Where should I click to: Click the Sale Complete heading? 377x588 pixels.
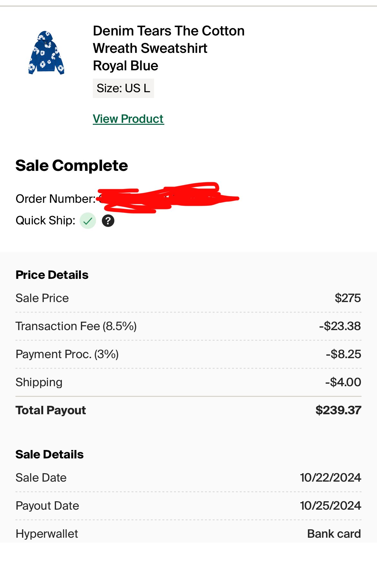pos(72,166)
